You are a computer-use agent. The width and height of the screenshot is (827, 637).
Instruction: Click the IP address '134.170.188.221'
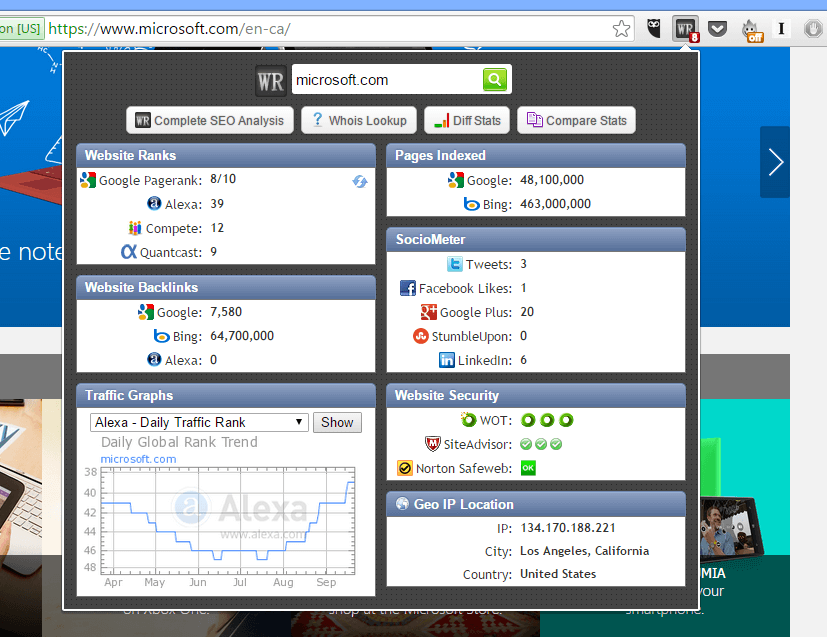568,528
